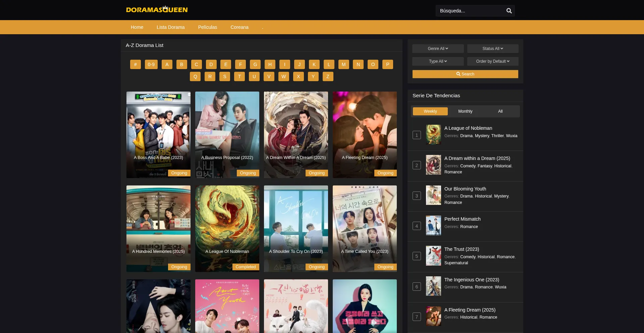Filter dorama list by letter K
644x333 pixels.
coord(314,64)
